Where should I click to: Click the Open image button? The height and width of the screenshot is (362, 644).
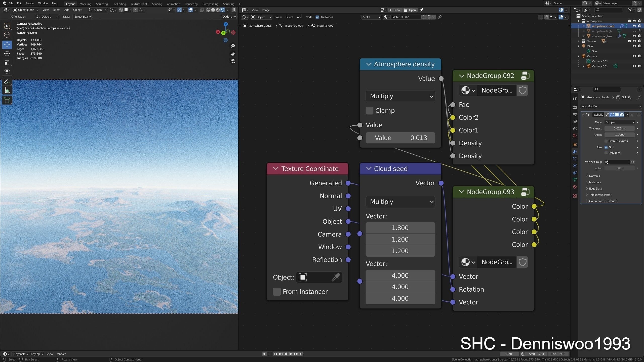410,10
